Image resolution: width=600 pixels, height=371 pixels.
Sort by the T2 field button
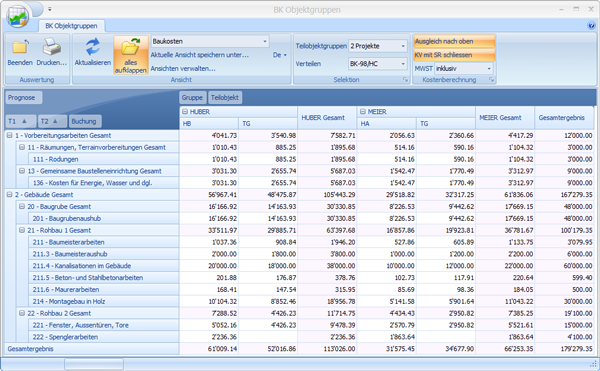click(x=52, y=121)
